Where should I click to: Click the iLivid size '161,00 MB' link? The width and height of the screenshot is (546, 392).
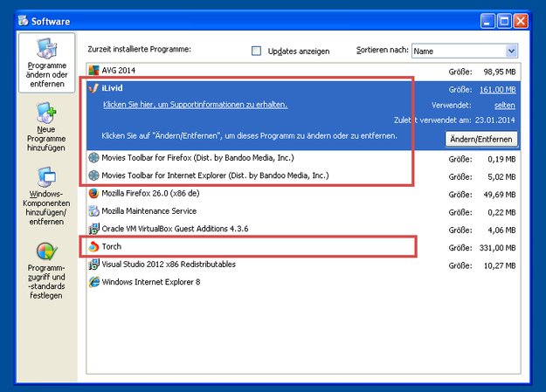(x=498, y=90)
